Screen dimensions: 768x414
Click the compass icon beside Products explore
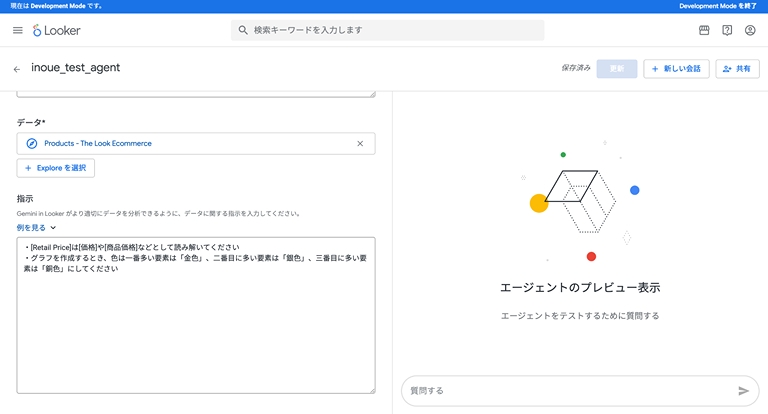click(x=32, y=144)
